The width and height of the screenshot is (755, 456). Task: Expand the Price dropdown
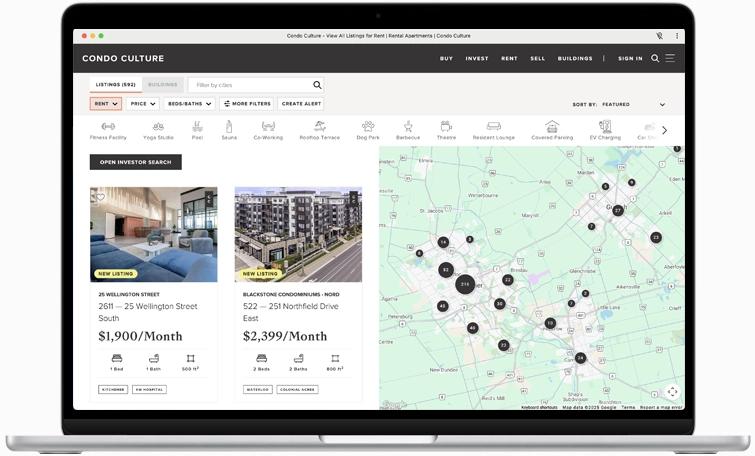pyautogui.click(x=143, y=104)
